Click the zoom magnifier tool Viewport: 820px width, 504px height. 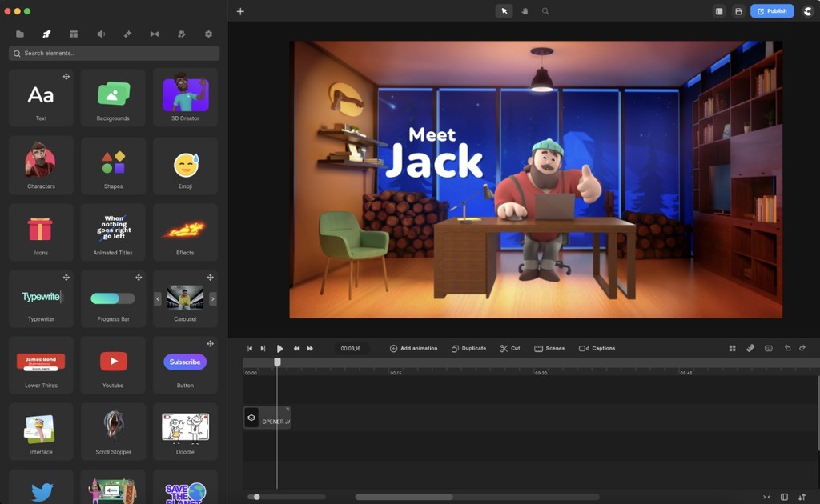click(x=545, y=11)
